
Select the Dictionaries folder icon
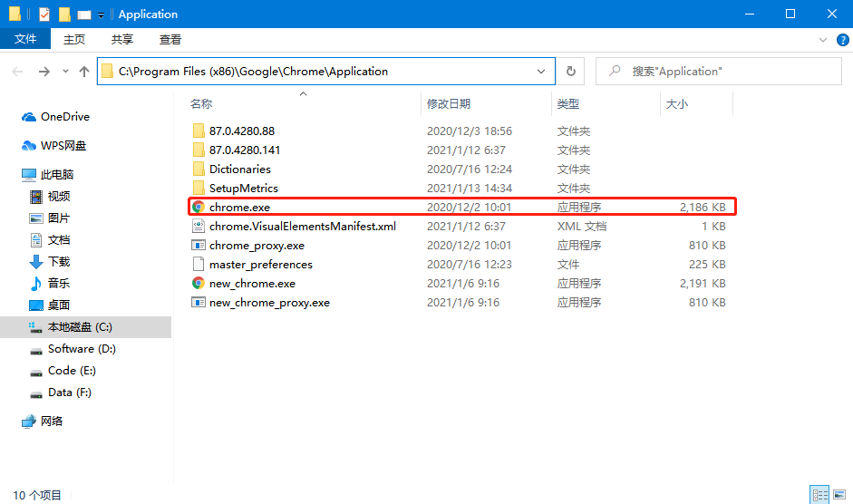[199, 169]
